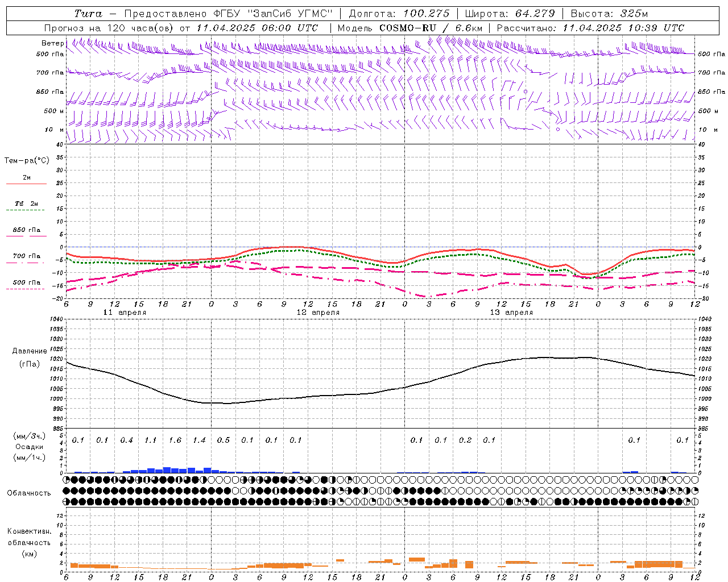The height and width of the screenshot is (582, 728).
Task: Click "1040" on left pressure axis
Action: tap(57, 319)
